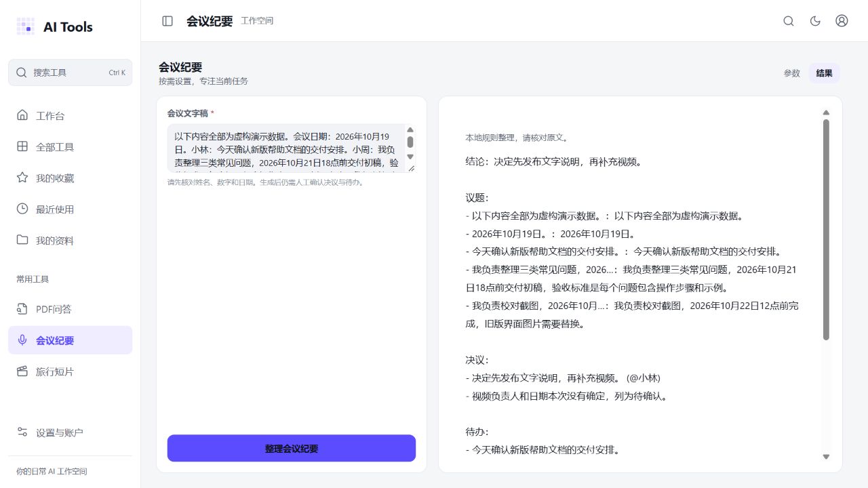Screen dimensions: 868x488
Task: Open the PDF问答 tool
Action: point(71,309)
